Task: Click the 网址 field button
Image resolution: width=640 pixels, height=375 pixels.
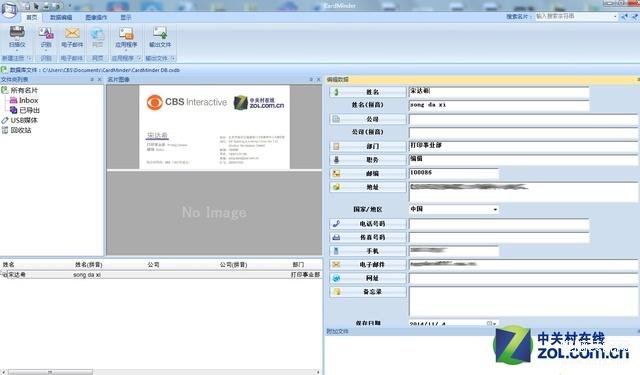Action: tap(368, 278)
